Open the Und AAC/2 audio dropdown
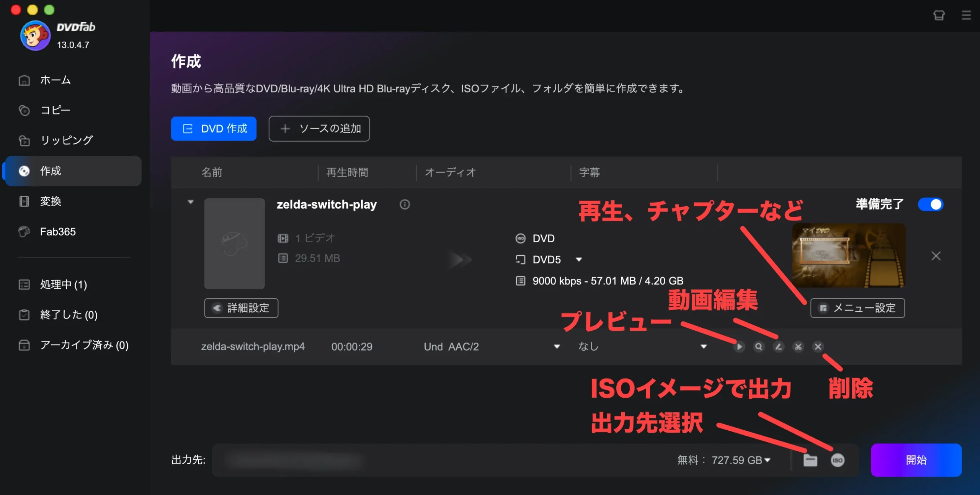Image resolution: width=980 pixels, height=495 pixels. 557,346
